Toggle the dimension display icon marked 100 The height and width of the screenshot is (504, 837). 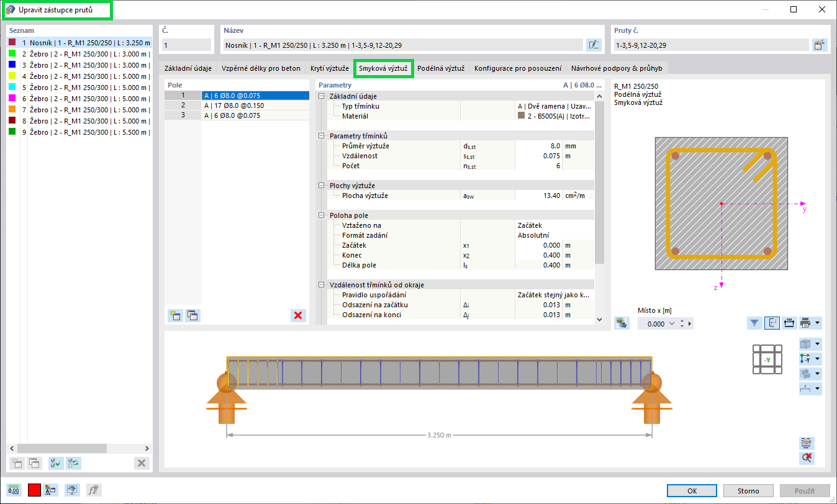[x=789, y=323]
